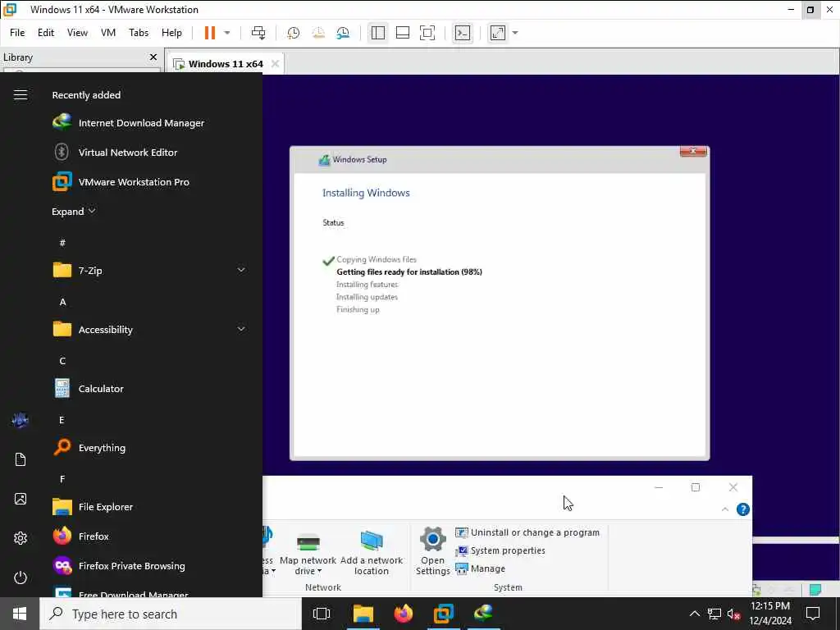Image resolution: width=840 pixels, height=630 pixels.
Task: Click the Power icon in Start menu
Action: (21, 577)
